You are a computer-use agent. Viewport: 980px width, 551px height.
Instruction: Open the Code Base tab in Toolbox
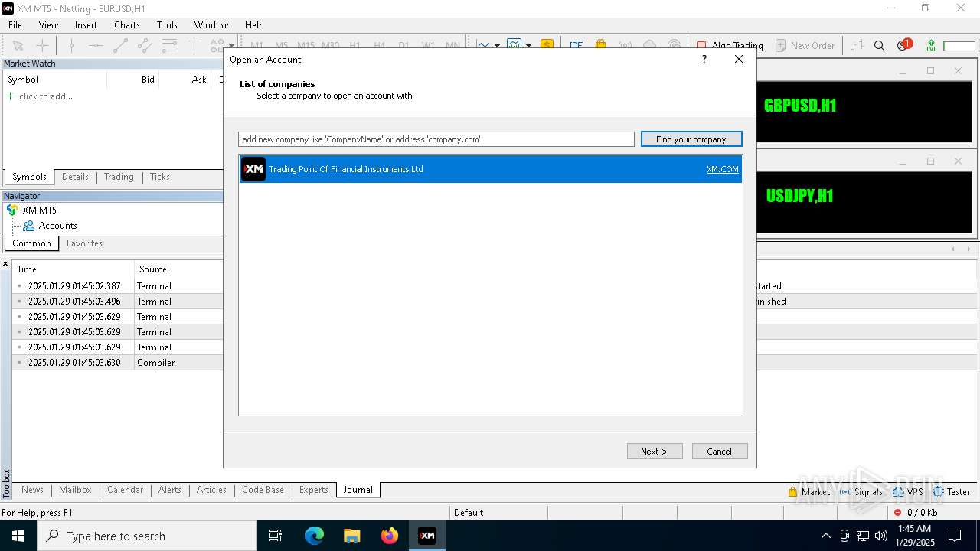[263, 490]
